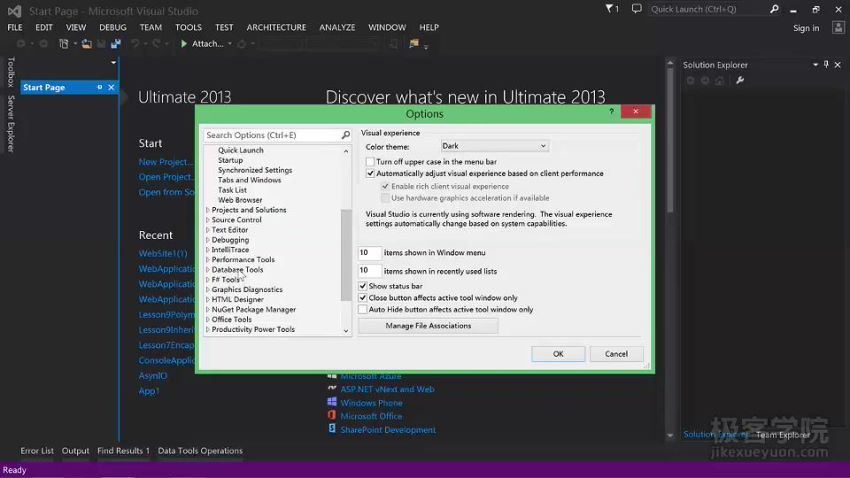Click Manage File Associations button
850x478 pixels.
428,326
